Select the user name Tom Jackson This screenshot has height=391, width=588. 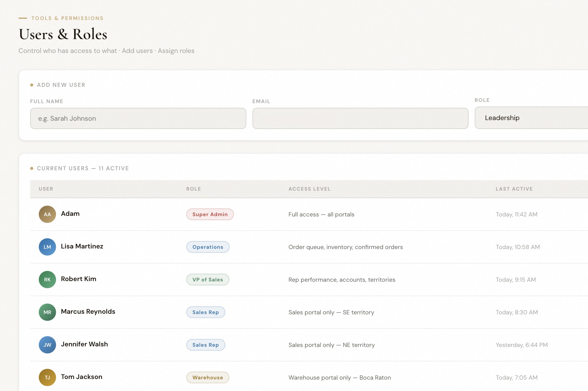coord(82,377)
